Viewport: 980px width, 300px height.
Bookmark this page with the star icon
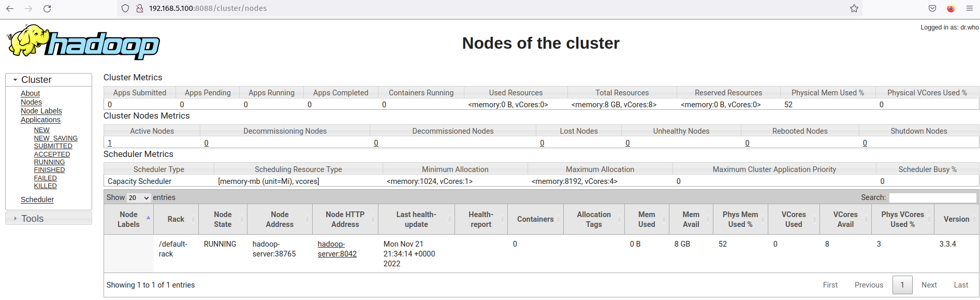tap(854, 8)
